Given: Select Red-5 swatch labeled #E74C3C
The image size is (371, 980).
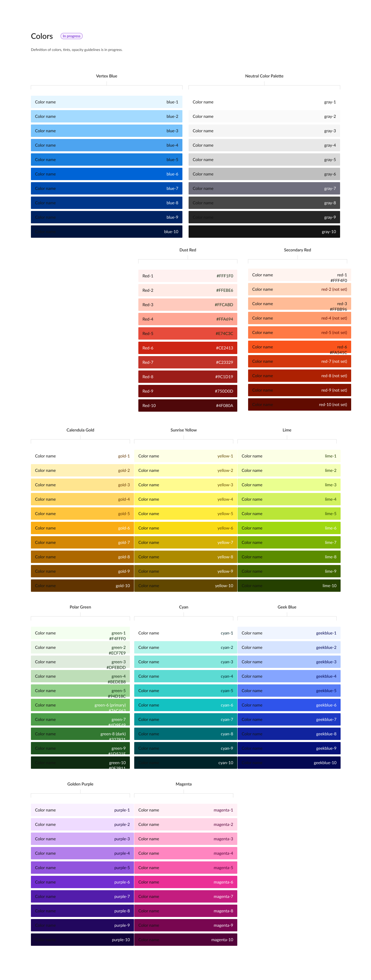Looking at the screenshot, I should tap(188, 333).
